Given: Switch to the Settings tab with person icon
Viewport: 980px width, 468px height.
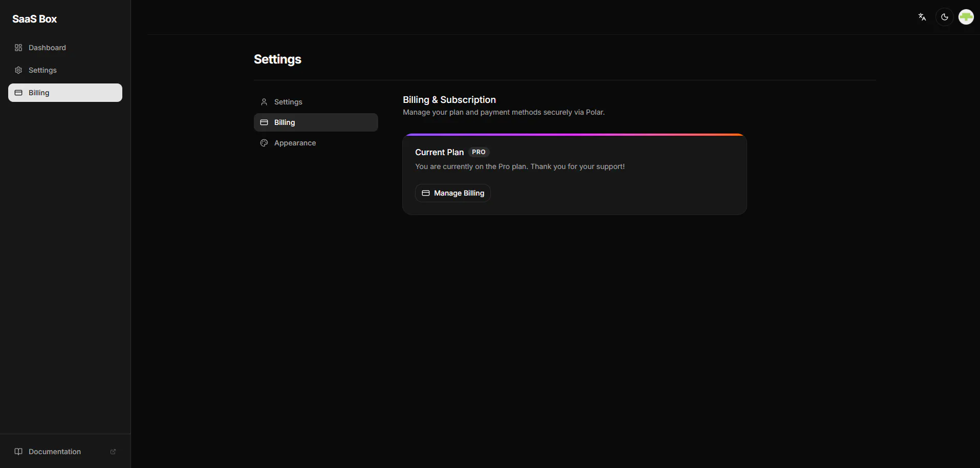Looking at the screenshot, I should [x=316, y=102].
